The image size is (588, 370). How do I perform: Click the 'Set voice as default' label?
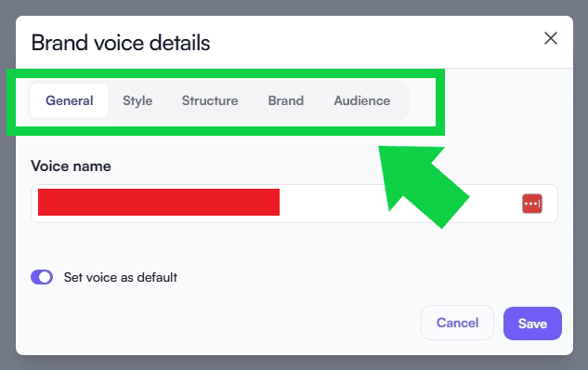(x=121, y=277)
